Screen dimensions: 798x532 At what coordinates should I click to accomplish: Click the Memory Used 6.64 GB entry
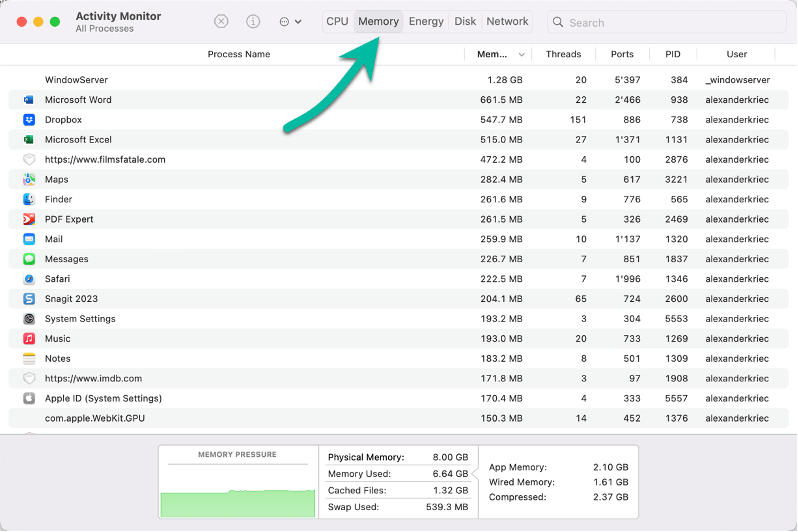(398, 474)
